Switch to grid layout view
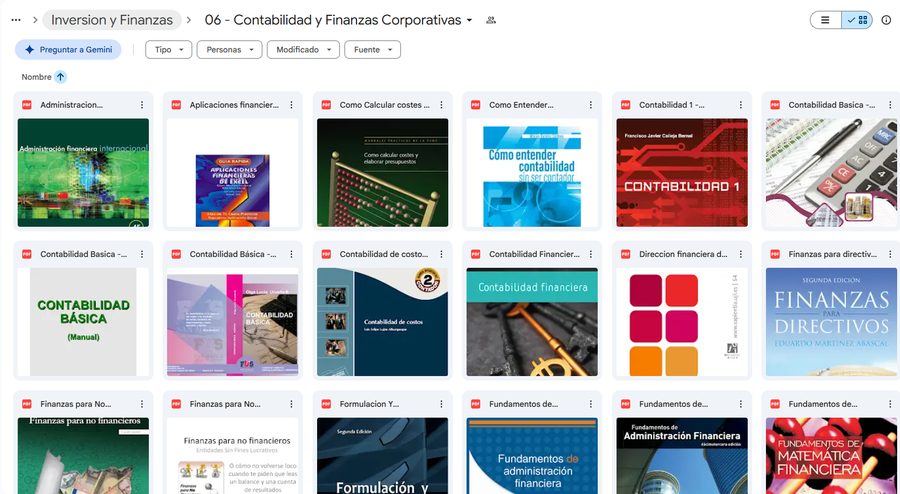The width and height of the screenshot is (900, 494). pos(858,20)
